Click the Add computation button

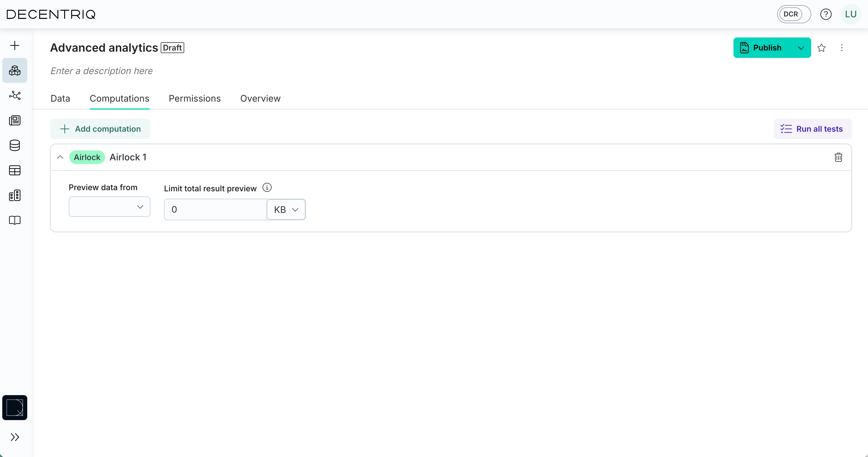click(100, 129)
